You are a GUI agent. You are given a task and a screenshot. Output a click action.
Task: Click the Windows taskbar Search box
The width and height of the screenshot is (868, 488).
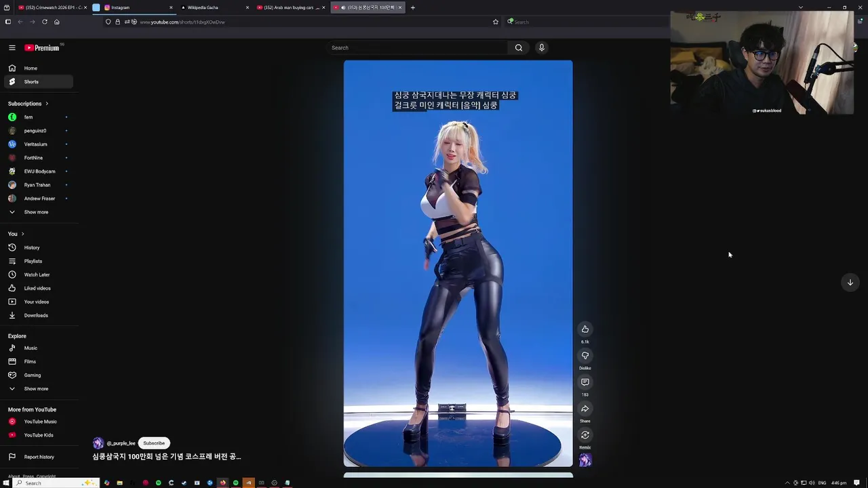point(56,483)
